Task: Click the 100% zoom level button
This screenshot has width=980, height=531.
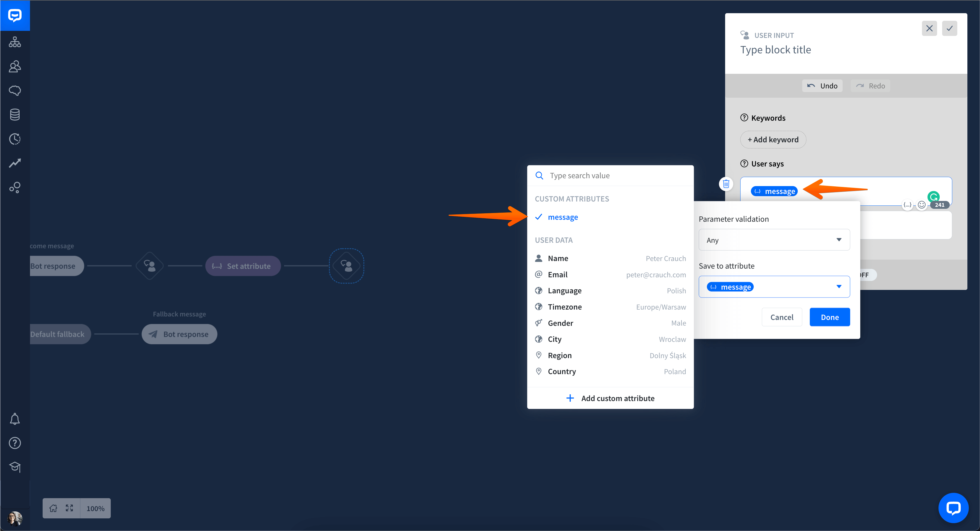Action: [x=96, y=508]
